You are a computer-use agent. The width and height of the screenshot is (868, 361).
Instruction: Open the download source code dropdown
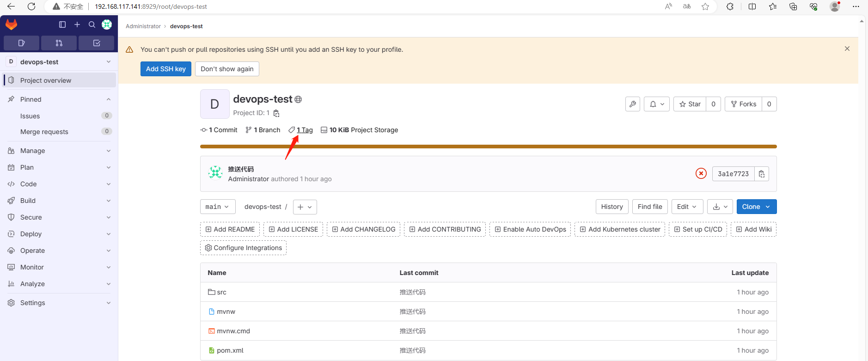(720, 207)
